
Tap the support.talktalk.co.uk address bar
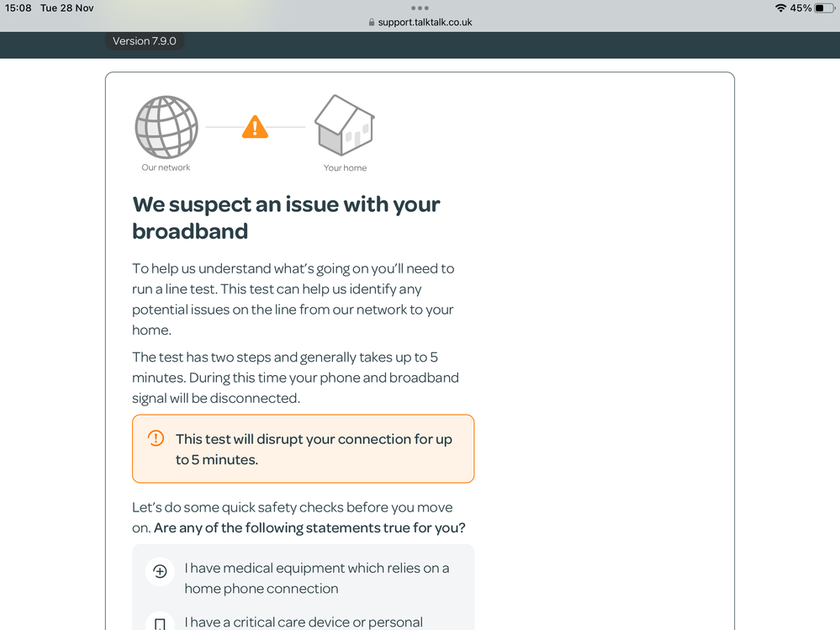(x=425, y=23)
